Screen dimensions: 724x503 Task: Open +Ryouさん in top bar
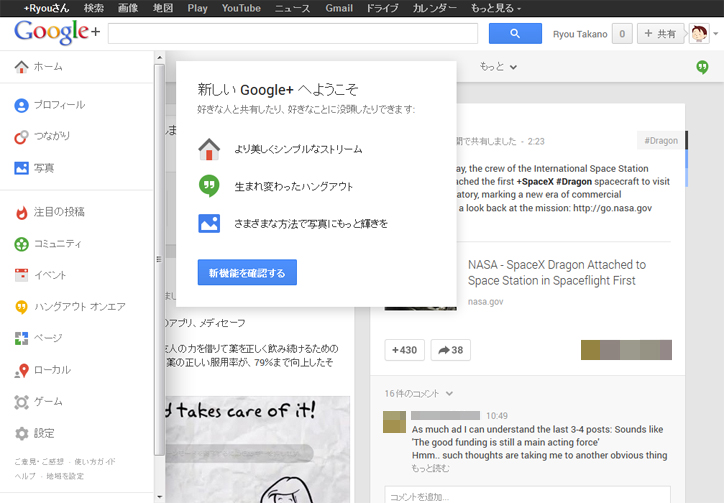point(46,8)
